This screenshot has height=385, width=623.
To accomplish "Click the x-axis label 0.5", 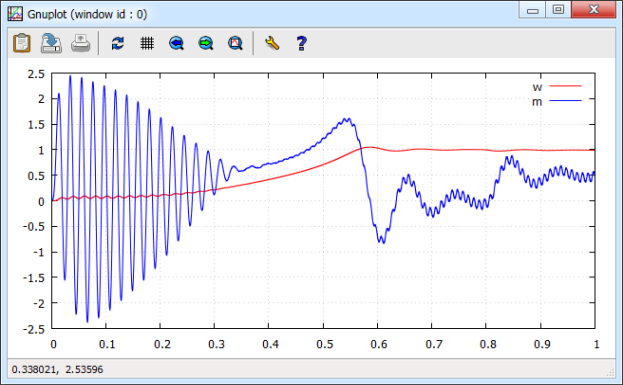I will point(325,344).
